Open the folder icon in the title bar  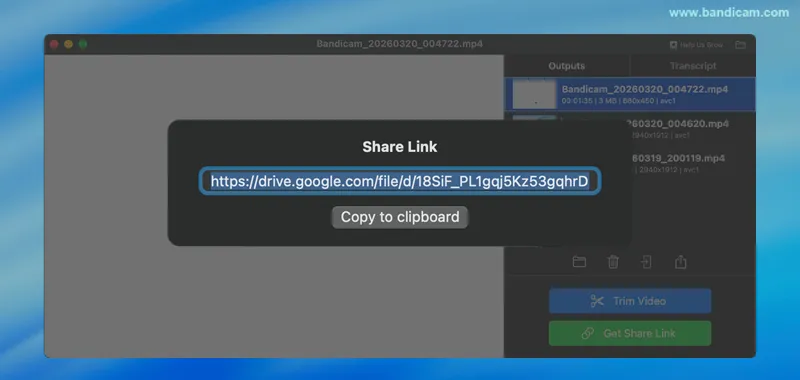(x=740, y=45)
